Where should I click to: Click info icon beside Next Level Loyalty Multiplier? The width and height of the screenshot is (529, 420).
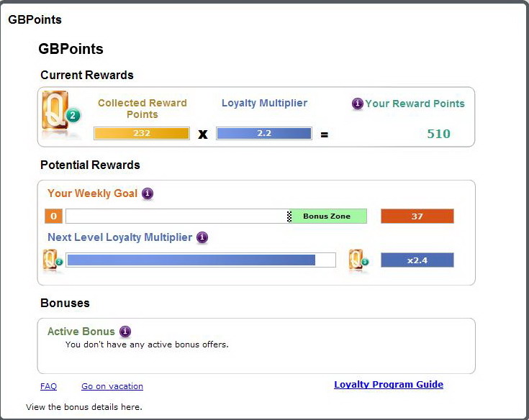point(202,237)
